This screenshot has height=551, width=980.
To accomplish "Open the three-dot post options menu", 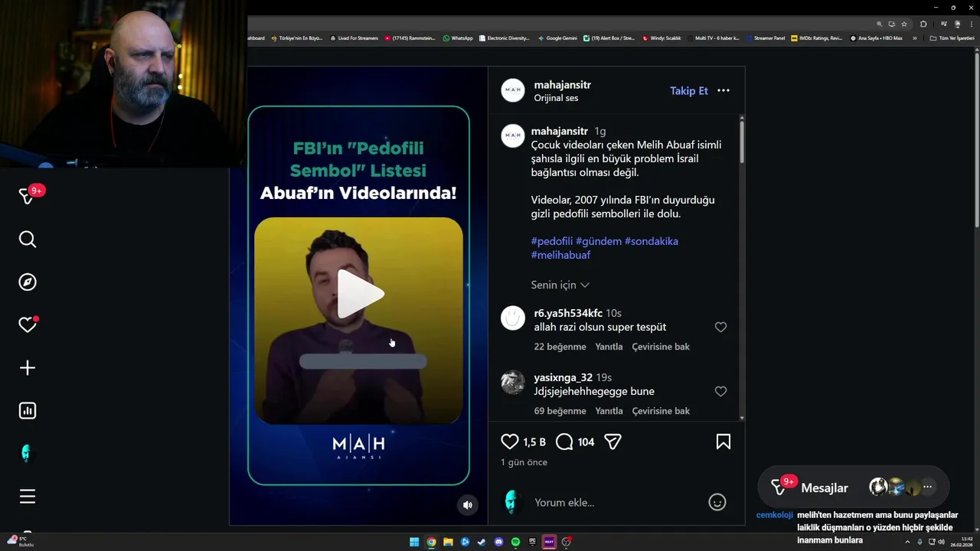I will [724, 90].
